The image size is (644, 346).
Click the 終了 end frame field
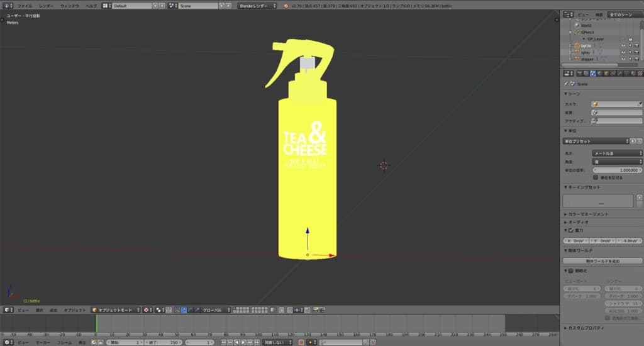coord(164,342)
